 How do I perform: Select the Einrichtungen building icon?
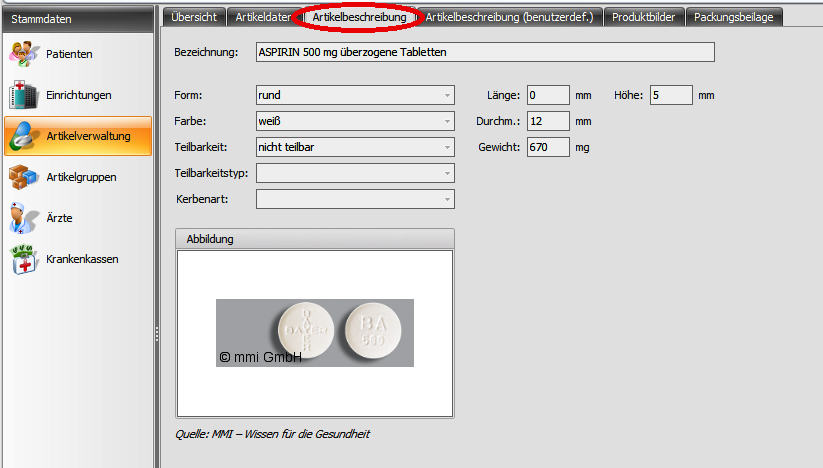click(x=24, y=95)
